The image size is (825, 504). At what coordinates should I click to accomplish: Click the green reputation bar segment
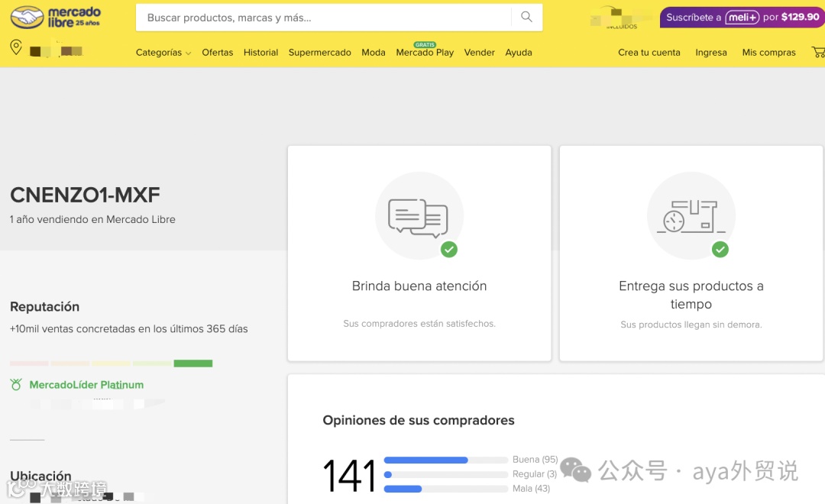pos(193,363)
